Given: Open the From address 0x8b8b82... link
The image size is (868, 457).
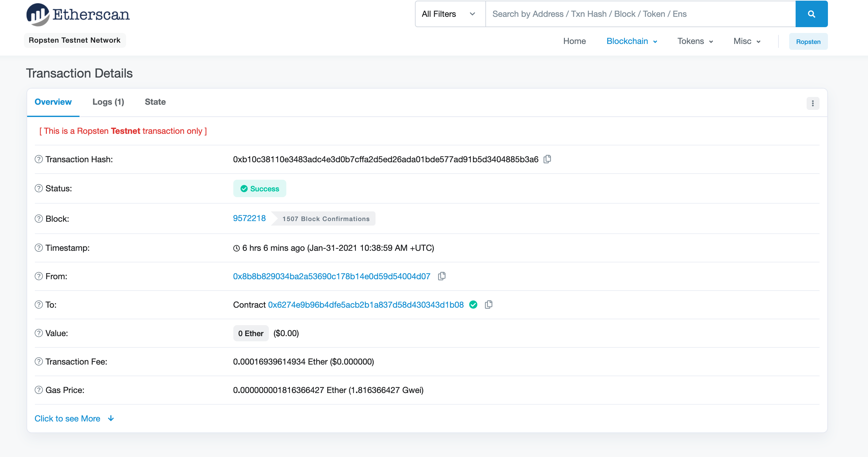Looking at the screenshot, I should [x=332, y=276].
